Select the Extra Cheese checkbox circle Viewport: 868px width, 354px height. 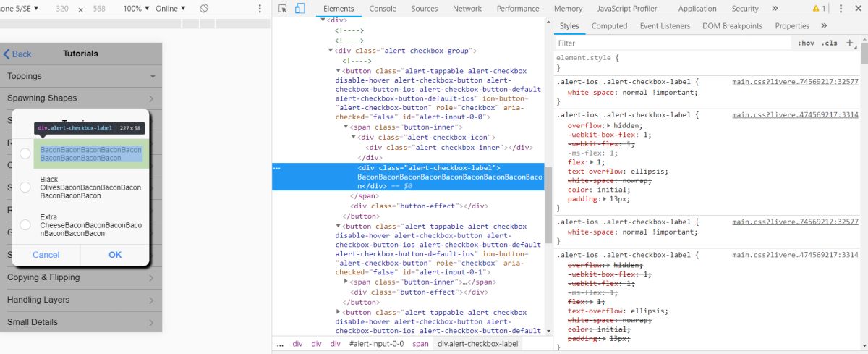point(25,225)
